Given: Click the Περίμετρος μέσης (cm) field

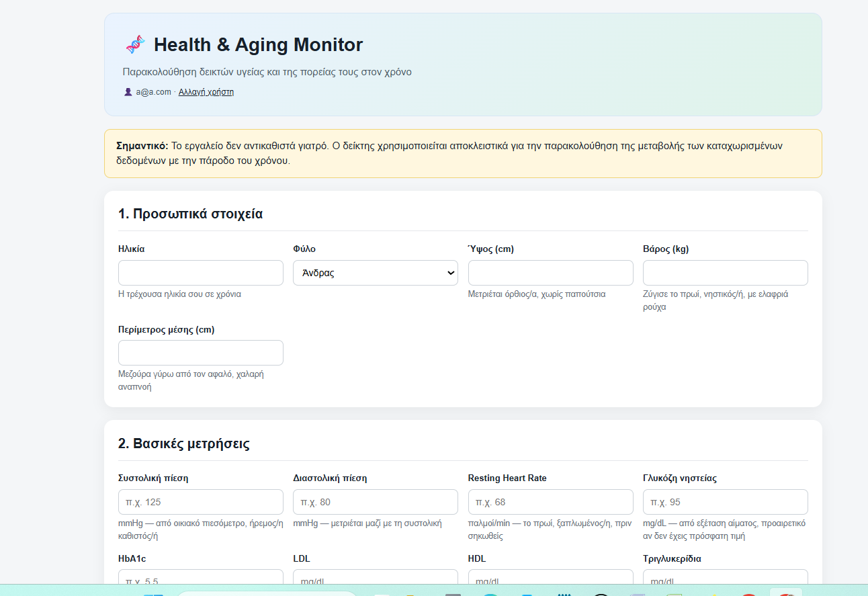Looking at the screenshot, I should coord(201,353).
